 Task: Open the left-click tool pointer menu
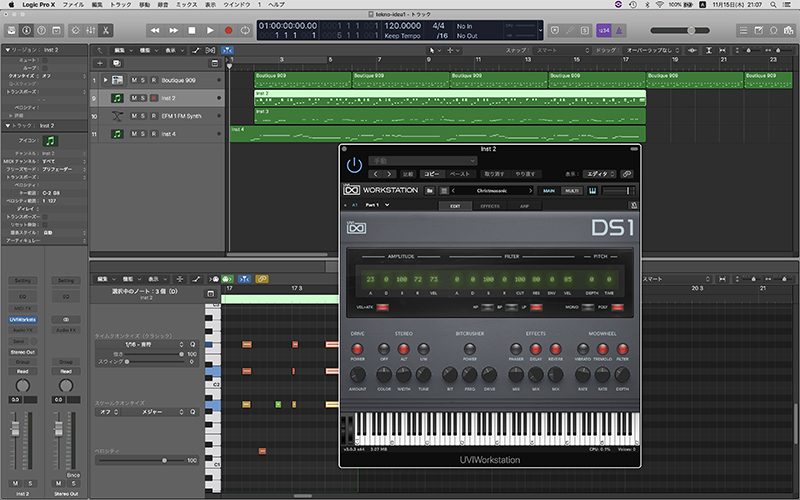tap(434, 51)
